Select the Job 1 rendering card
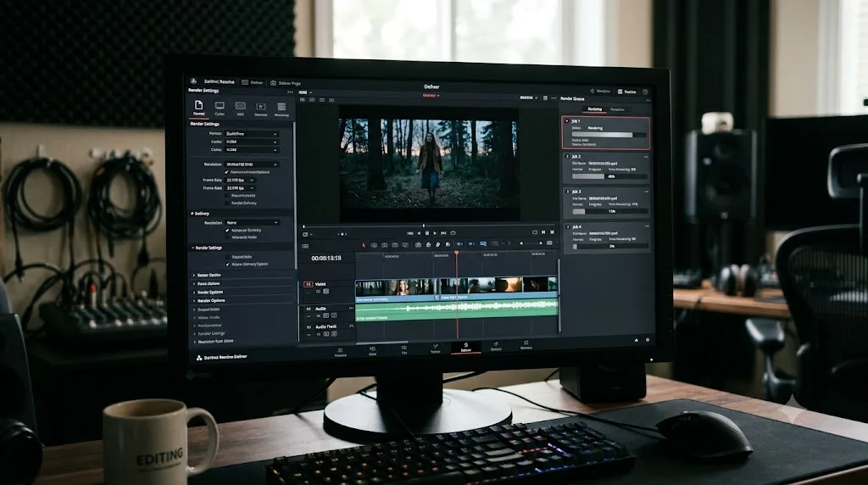This screenshot has width=868, height=485. tap(606, 133)
